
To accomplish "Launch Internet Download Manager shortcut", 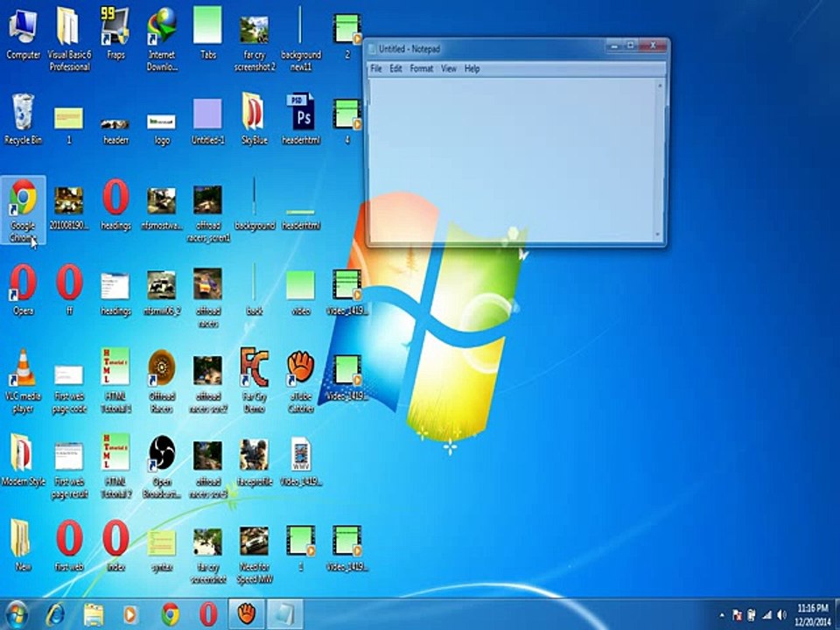I will (162, 38).
